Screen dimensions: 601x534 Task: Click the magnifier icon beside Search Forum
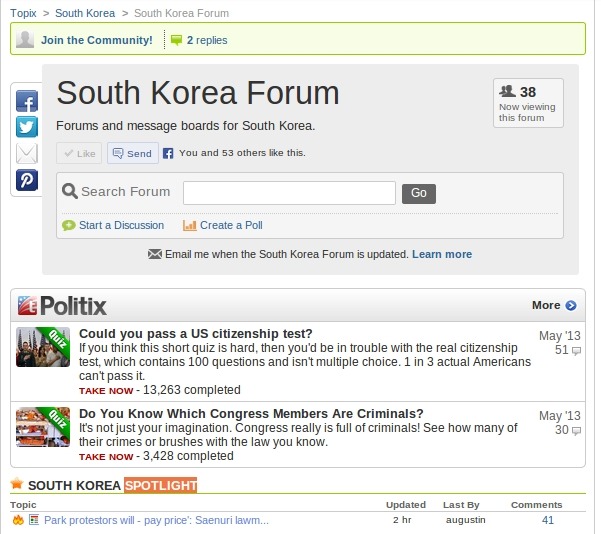70,191
